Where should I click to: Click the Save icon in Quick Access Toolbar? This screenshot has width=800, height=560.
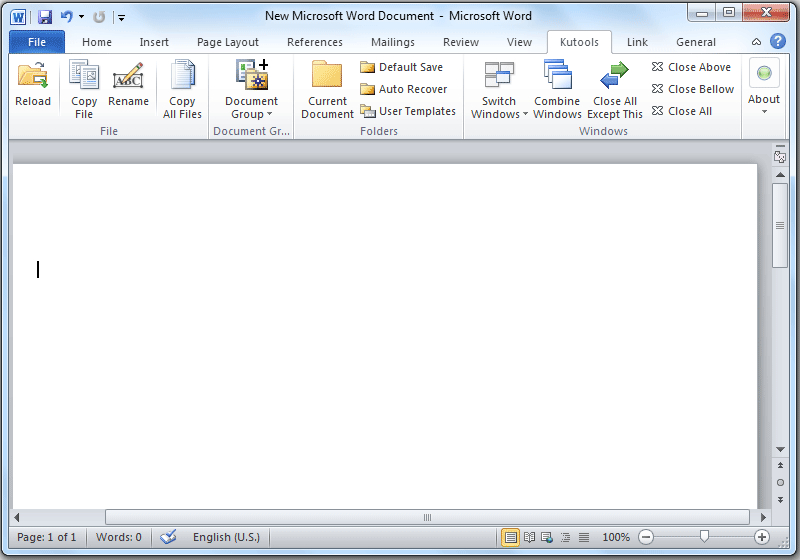tap(45, 17)
